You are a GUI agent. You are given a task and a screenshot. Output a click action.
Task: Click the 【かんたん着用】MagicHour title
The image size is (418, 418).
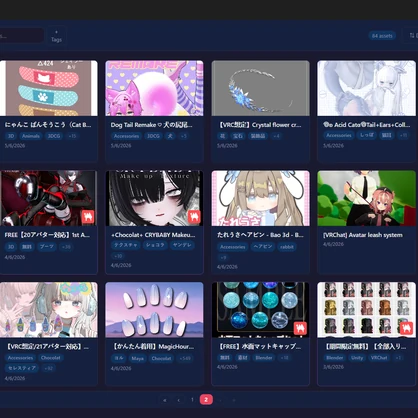click(x=152, y=347)
